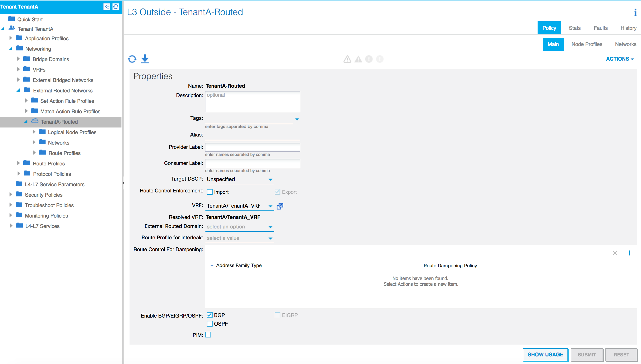Click the Security Policies folder icon

(19, 194)
